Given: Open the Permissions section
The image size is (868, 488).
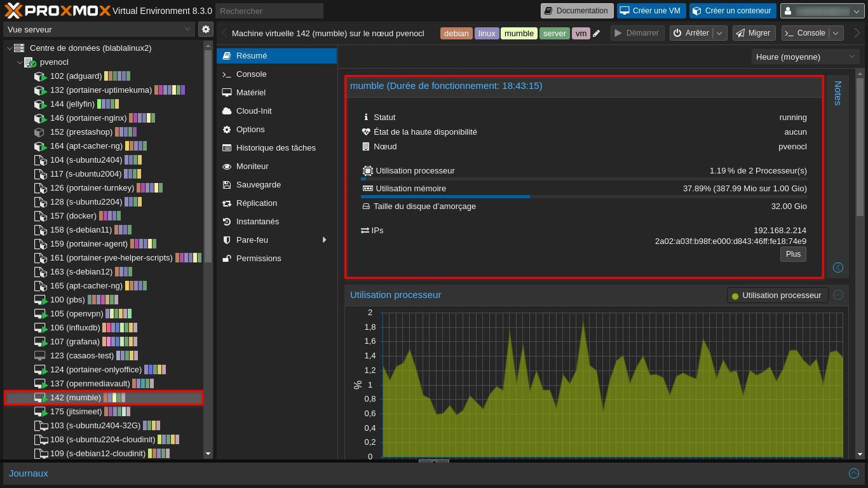Looking at the screenshot, I should [x=276, y=259].
